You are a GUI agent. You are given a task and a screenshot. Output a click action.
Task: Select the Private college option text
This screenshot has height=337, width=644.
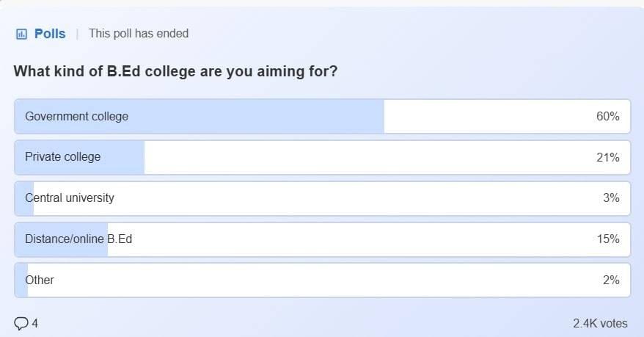click(x=62, y=157)
